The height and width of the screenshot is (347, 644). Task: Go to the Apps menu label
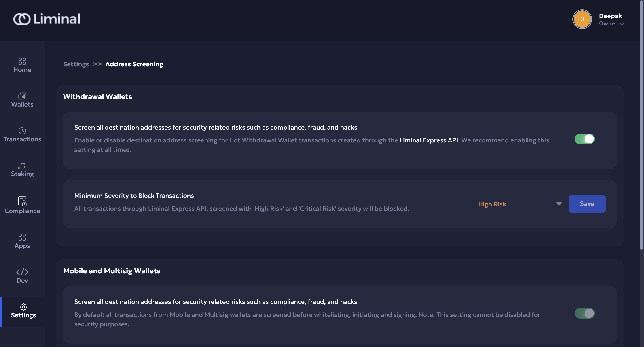pyautogui.click(x=22, y=246)
